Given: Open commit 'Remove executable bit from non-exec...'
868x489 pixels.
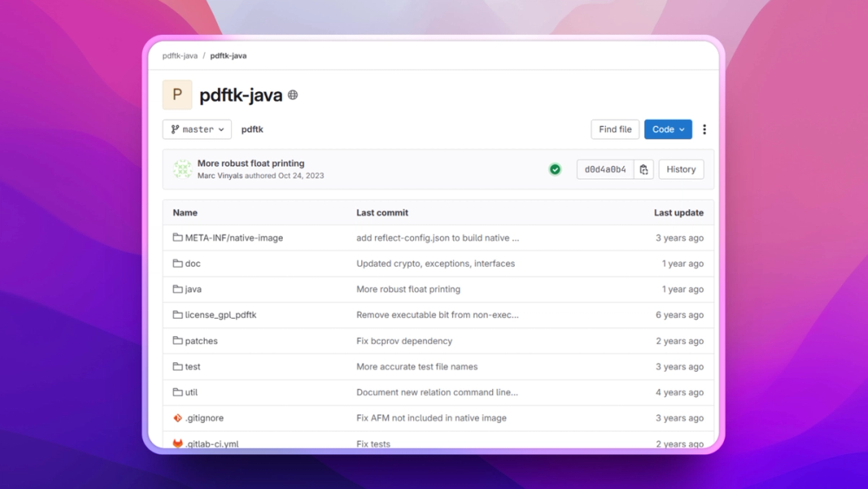Looking at the screenshot, I should (x=437, y=314).
